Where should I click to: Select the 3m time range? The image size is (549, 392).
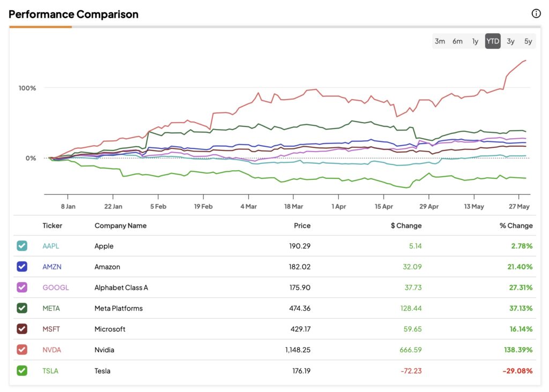coord(440,41)
